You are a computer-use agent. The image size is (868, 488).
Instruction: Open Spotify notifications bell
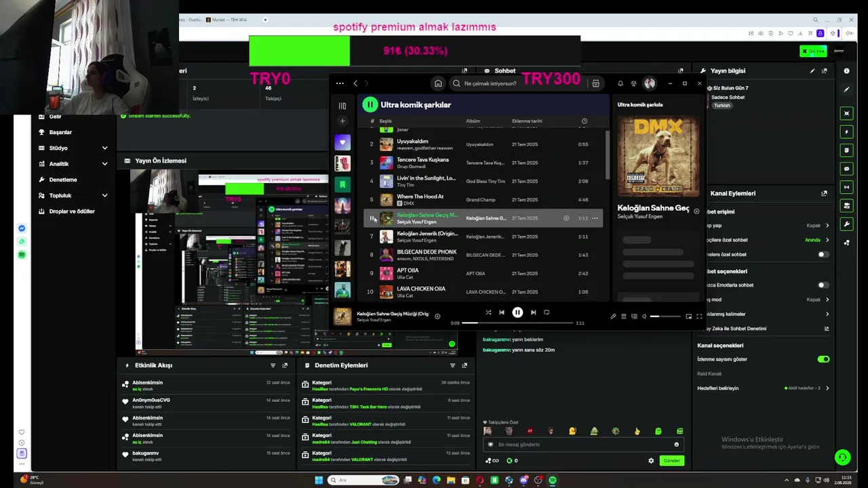tap(620, 83)
